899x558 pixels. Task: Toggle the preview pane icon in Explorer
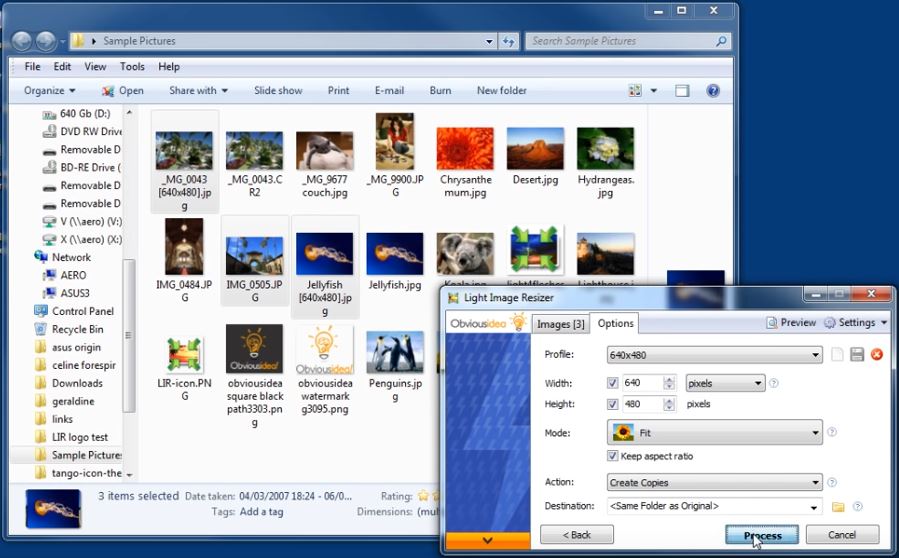pyautogui.click(x=682, y=91)
